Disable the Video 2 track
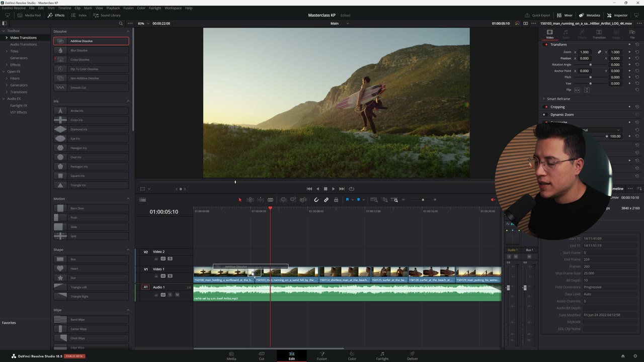The height and width of the screenshot is (362, 644). pos(170,258)
